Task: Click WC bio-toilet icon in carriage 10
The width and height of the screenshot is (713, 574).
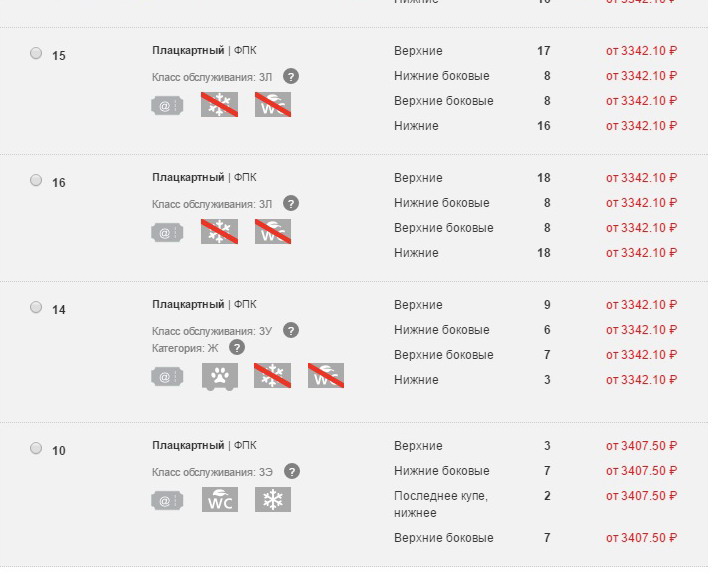Action: pyautogui.click(x=219, y=500)
